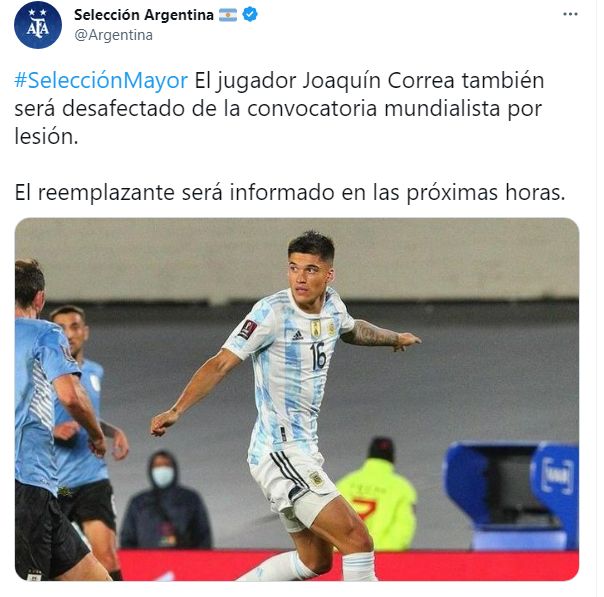
Task: Click the number 16 on the jersey
Action: coord(318,356)
